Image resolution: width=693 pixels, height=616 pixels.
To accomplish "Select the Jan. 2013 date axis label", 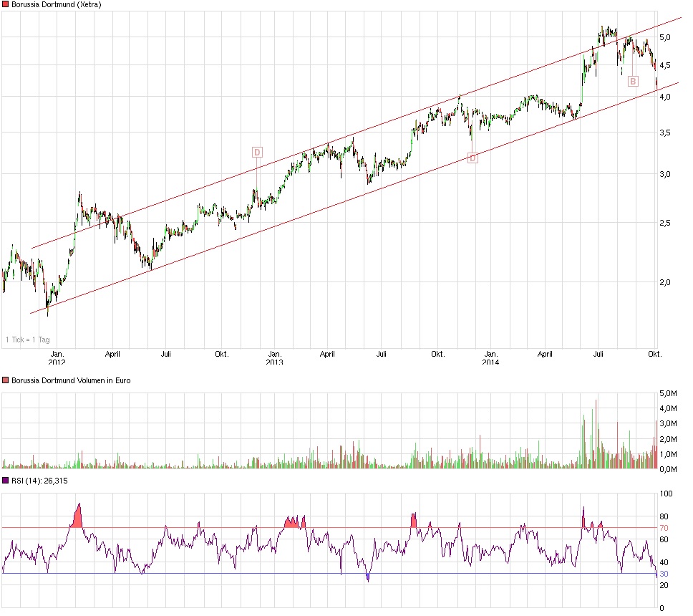I will tap(273, 357).
